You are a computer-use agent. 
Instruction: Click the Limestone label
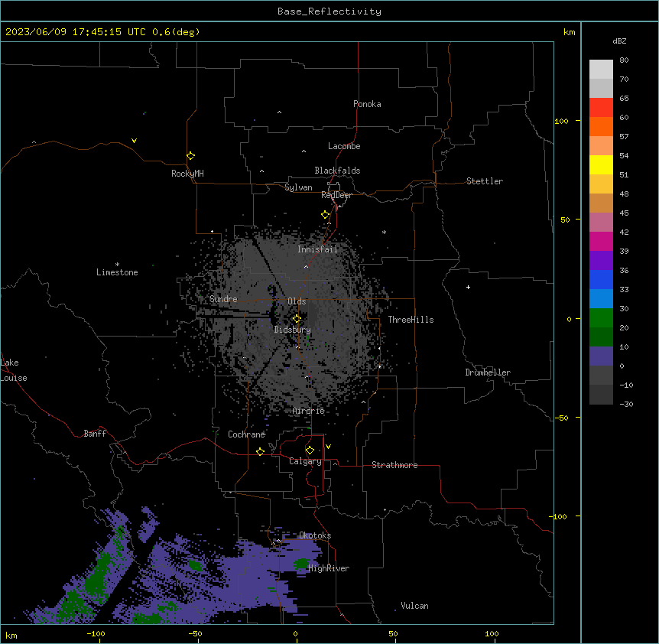pyautogui.click(x=117, y=272)
